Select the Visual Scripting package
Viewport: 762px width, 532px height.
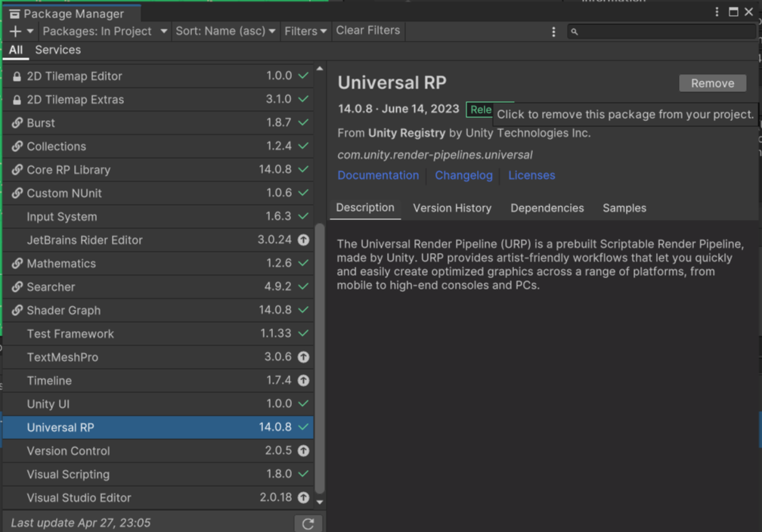(158, 474)
